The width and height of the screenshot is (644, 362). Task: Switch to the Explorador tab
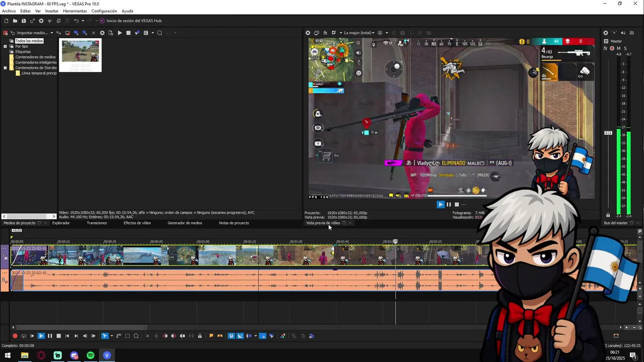coord(61,223)
